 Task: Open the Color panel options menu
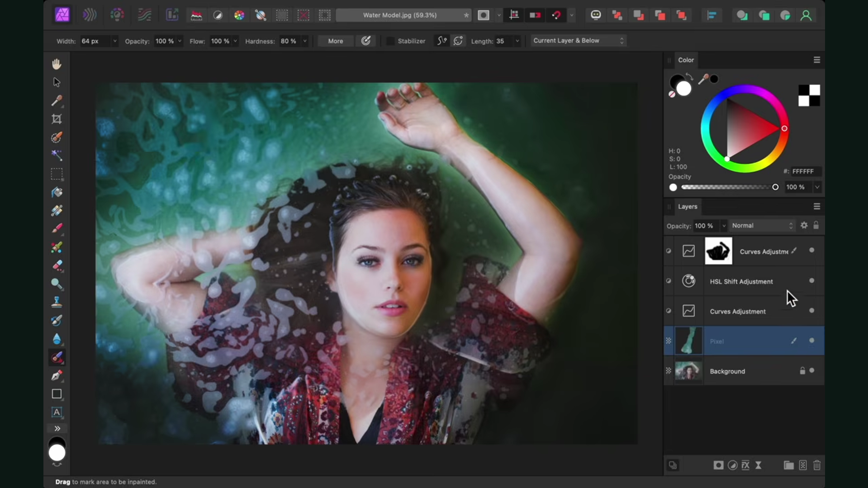pyautogui.click(x=816, y=60)
